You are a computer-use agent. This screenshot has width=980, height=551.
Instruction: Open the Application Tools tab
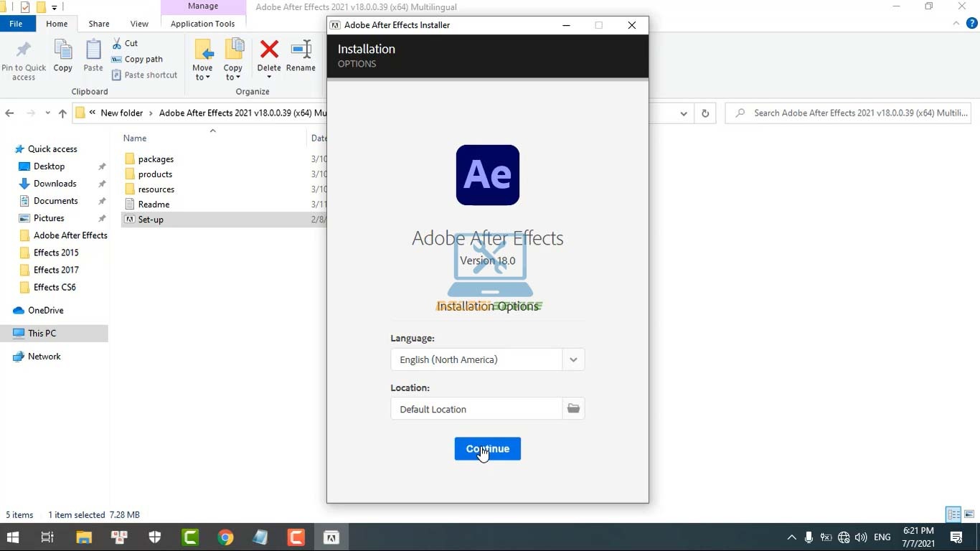pyautogui.click(x=203, y=24)
